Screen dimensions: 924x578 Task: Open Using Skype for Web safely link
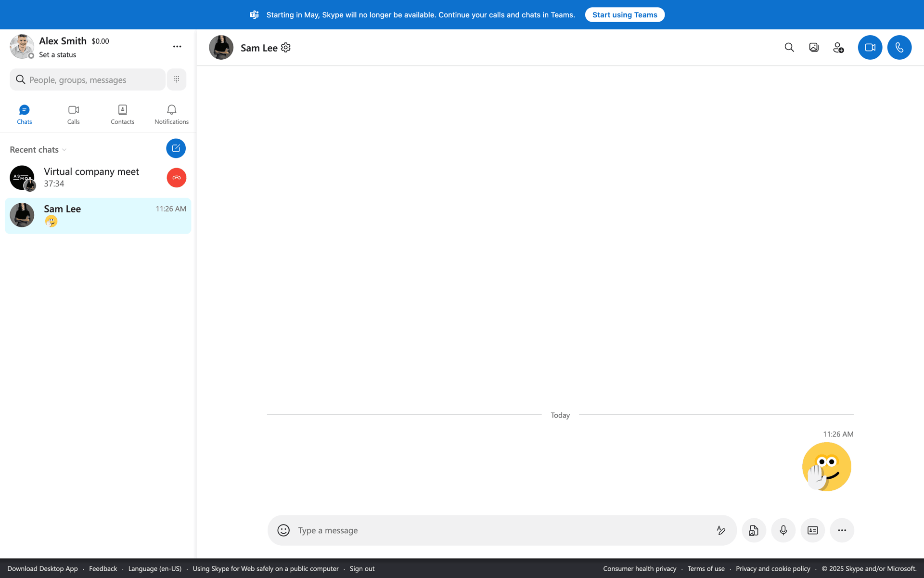coord(266,569)
